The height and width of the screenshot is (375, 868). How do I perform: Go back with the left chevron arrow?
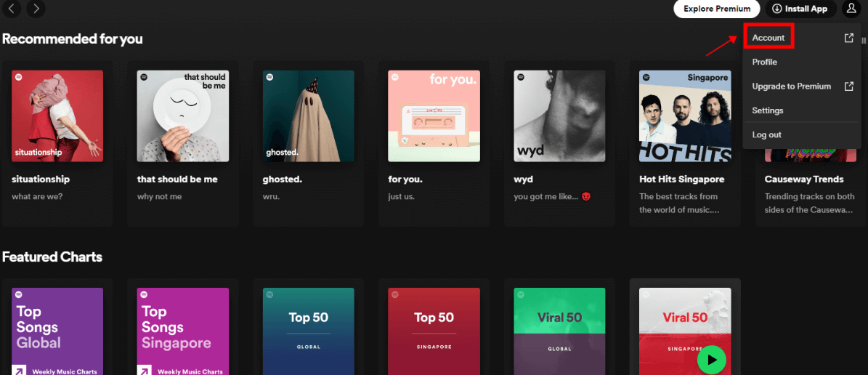pos(12,8)
